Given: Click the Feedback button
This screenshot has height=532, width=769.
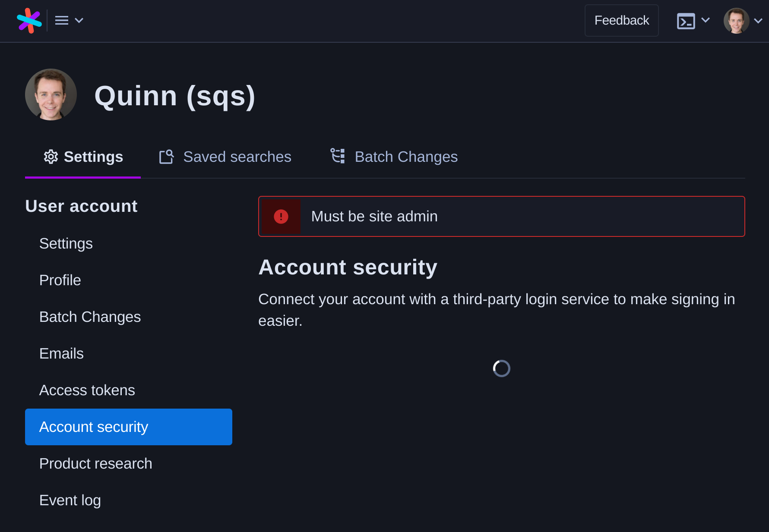Looking at the screenshot, I should click(621, 20).
